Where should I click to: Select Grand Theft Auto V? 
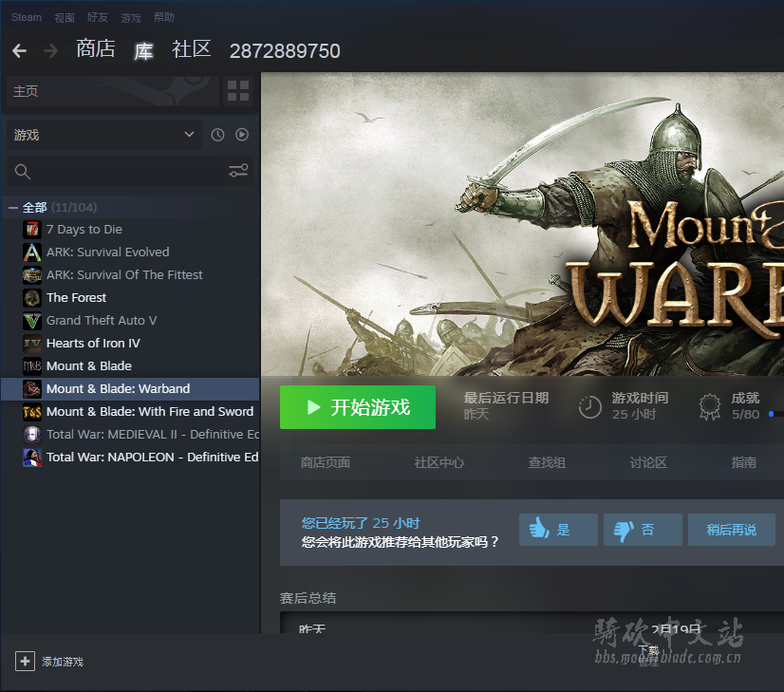click(130, 321)
